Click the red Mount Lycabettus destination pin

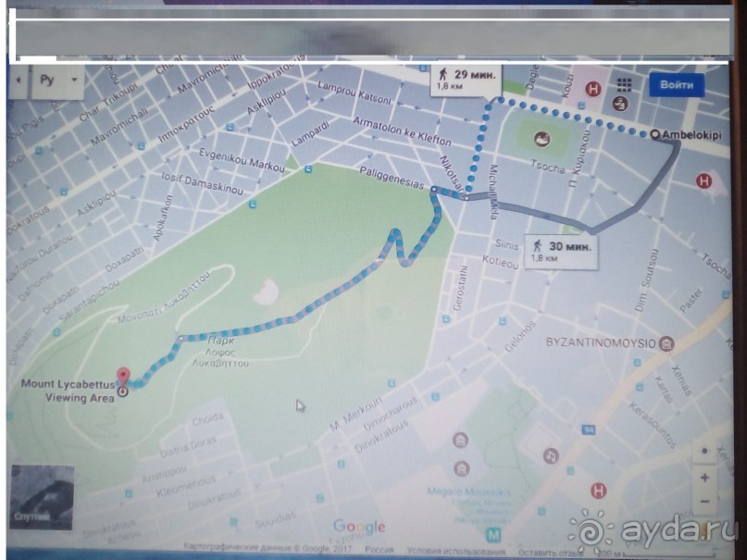pos(123,377)
